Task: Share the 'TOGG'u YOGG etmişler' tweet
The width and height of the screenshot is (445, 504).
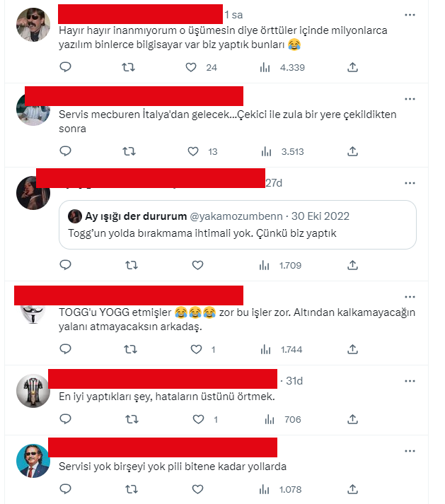Action: click(352, 349)
